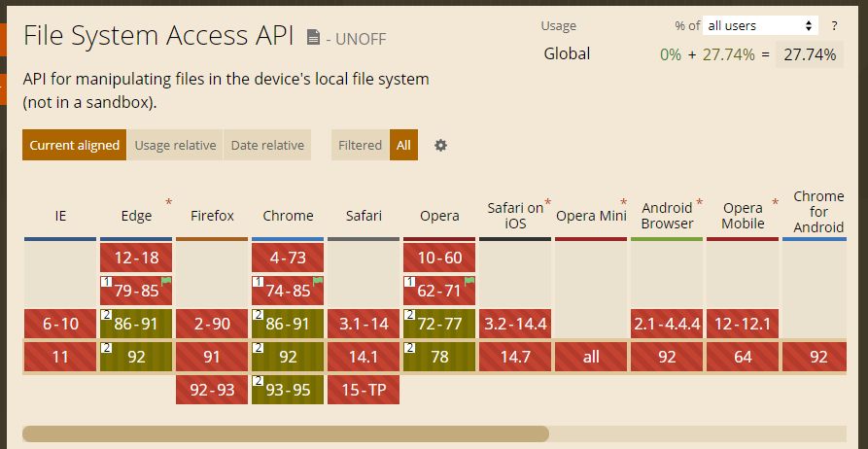This screenshot has height=449, width=868.
Task: Select the Filtered browsers option
Action: pyautogui.click(x=361, y=145)
